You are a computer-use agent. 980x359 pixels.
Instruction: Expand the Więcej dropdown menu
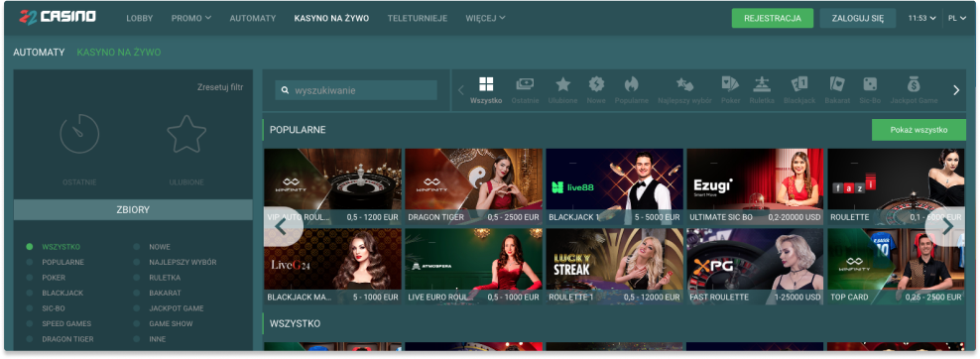click(486, 18)
